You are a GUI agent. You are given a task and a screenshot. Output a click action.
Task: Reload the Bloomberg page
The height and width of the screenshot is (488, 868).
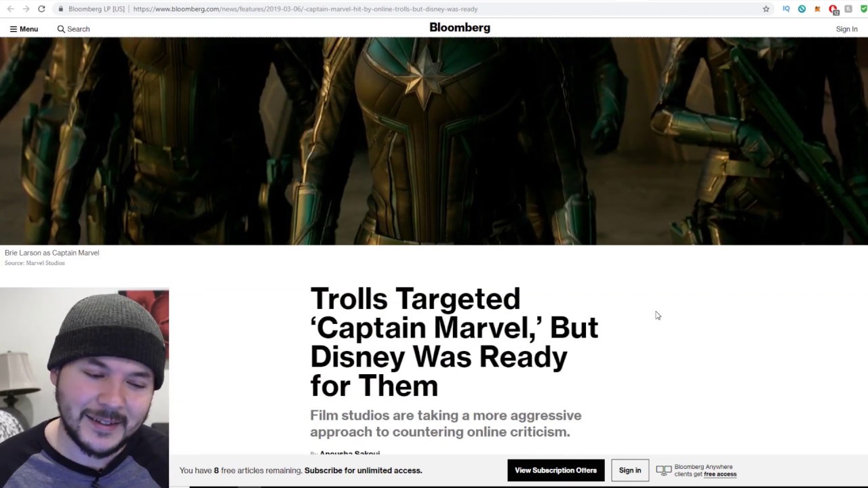coord(41,9)
